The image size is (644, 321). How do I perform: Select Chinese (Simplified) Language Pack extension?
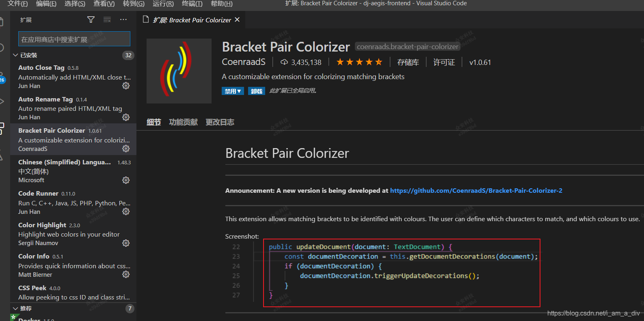tap(73, 171)
